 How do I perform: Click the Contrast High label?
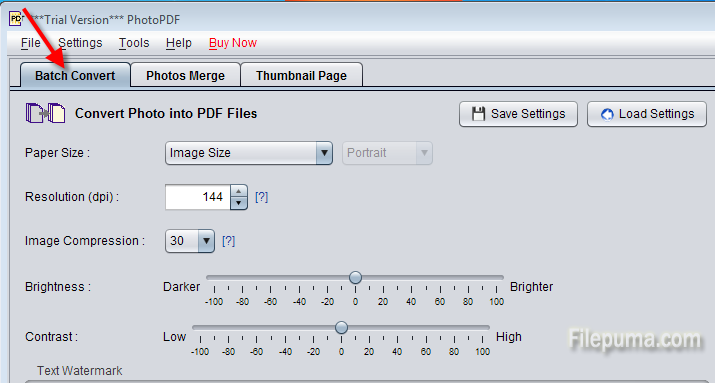tap(508, 337)
